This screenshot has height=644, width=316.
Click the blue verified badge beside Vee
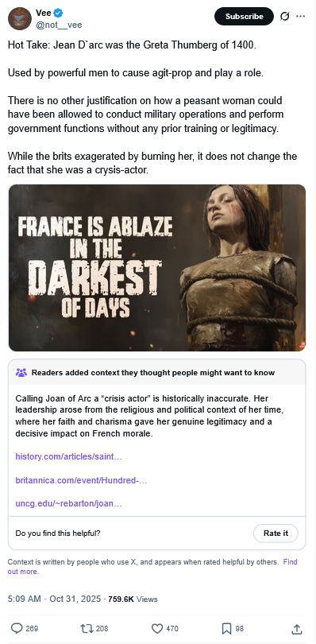pos(59,14)
